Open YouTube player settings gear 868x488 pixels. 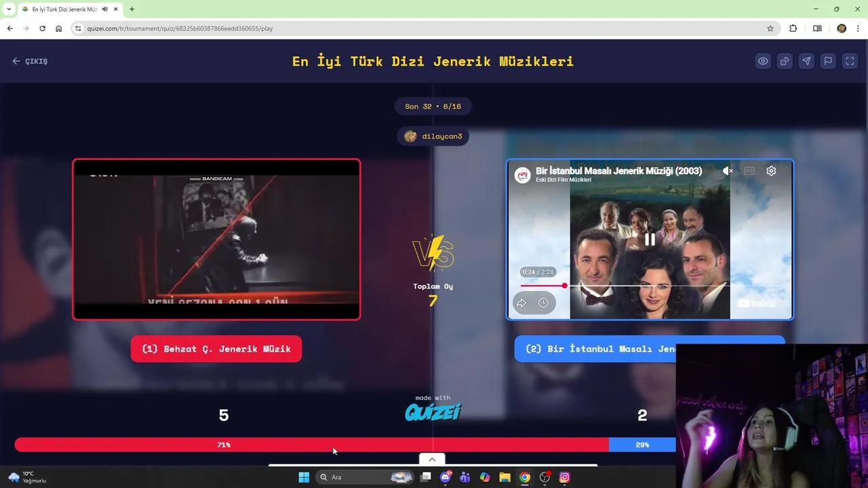click(771, 171)
